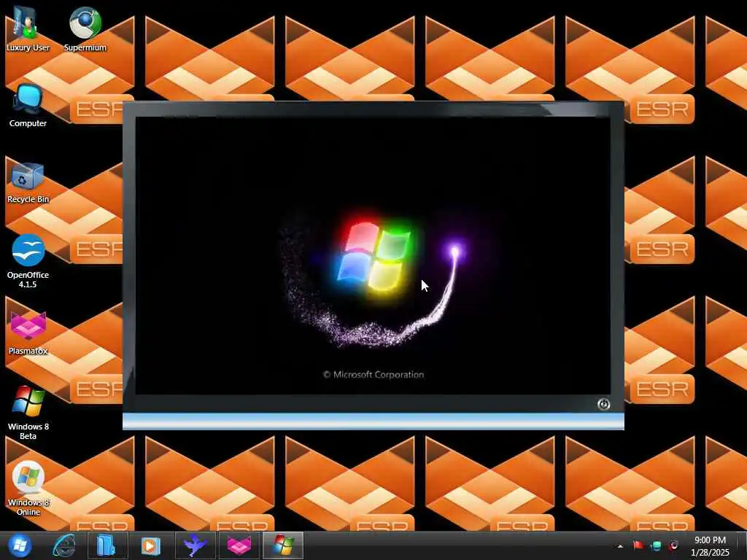Screen dimensions: 747x560
Task: Click the power button in the boot window
Action: 603,404
